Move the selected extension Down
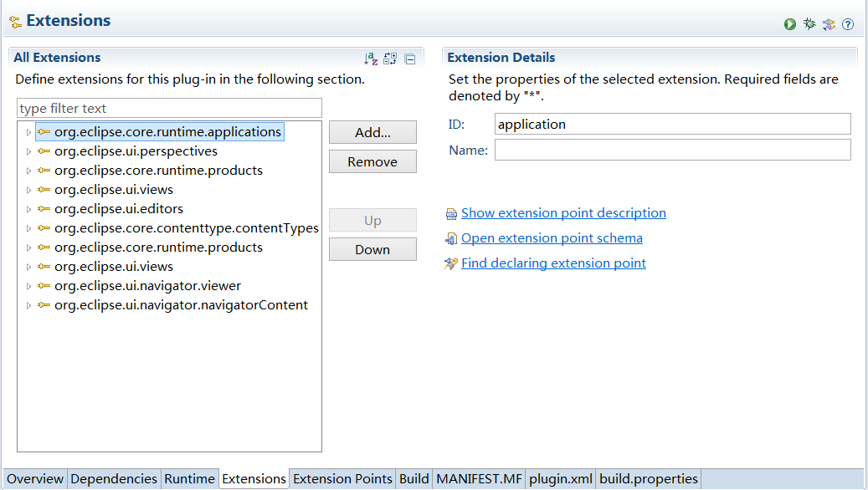This screenshot has width=868, height=490. click(x=372, y=249)
